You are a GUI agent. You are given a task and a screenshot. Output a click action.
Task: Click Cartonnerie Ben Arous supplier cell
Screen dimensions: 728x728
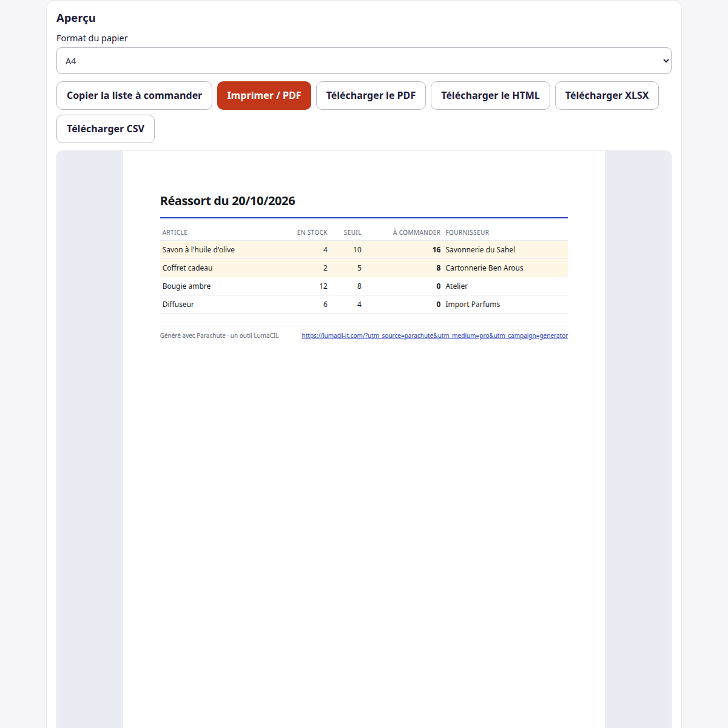484,268
